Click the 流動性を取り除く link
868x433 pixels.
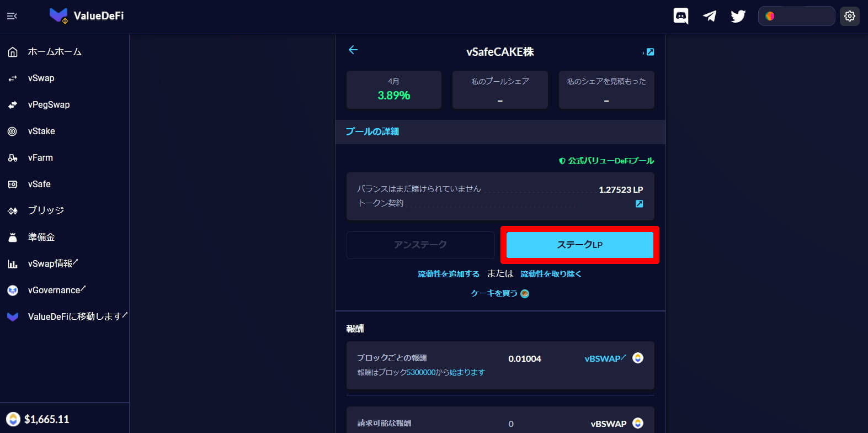(x=551, y=274)
